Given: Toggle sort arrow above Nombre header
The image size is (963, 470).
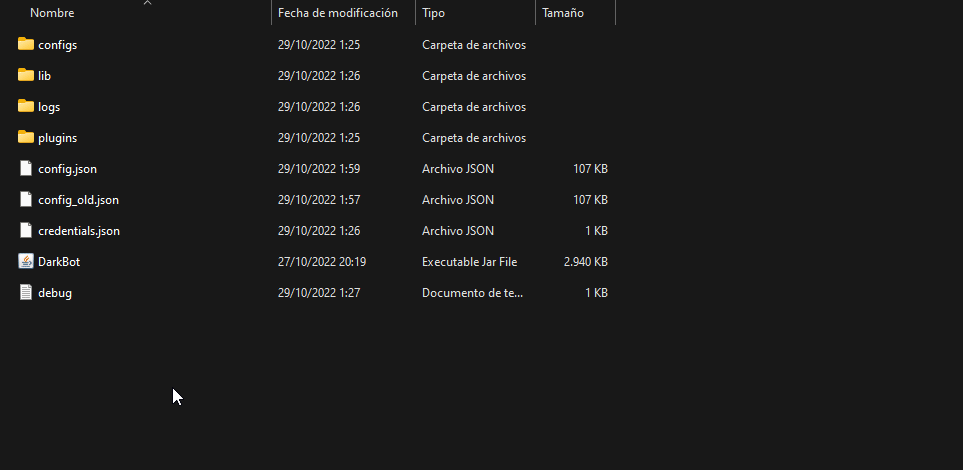Looking at the screenshot, I should [x=147, y=3].
